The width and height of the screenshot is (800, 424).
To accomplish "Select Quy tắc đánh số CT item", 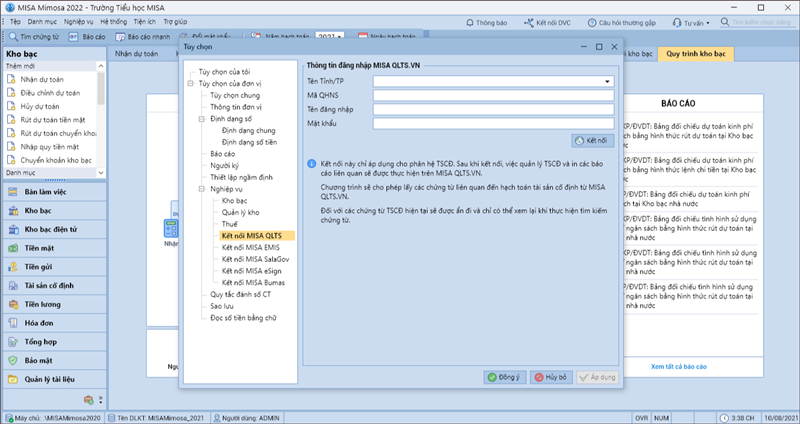I will [241, 294].
